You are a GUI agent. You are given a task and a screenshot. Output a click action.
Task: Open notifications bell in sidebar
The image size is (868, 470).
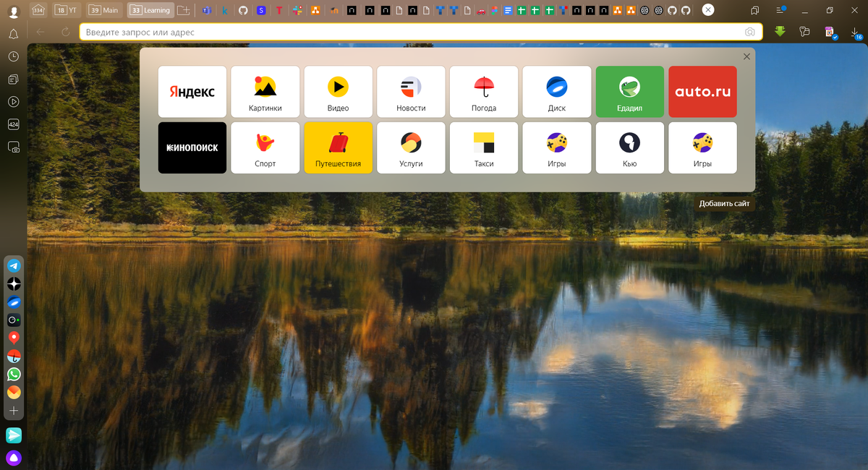pyautogui.click(x=13, y=34)
